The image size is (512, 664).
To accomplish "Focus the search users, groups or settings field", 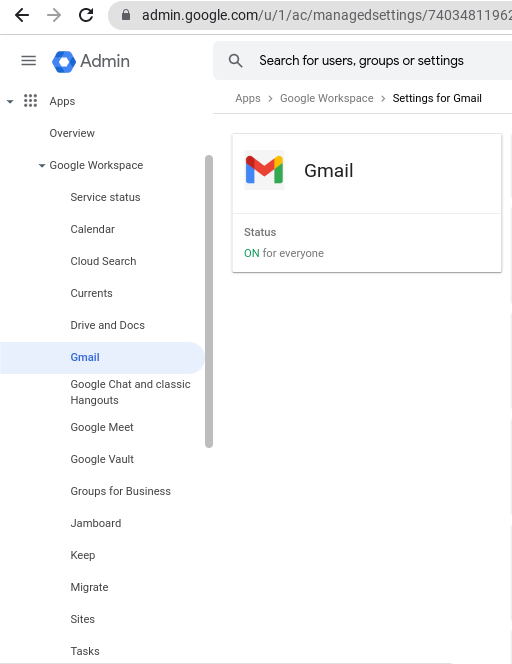I will click(x=361, y=61).
